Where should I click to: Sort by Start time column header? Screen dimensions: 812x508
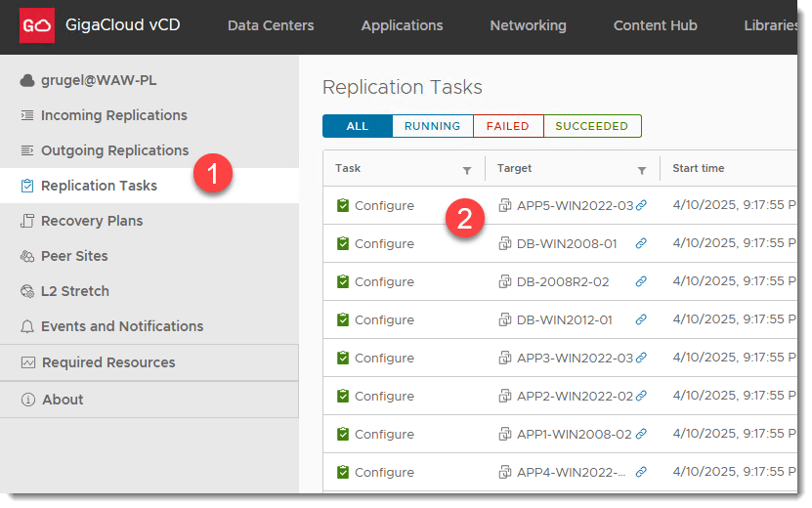[699, 168]
